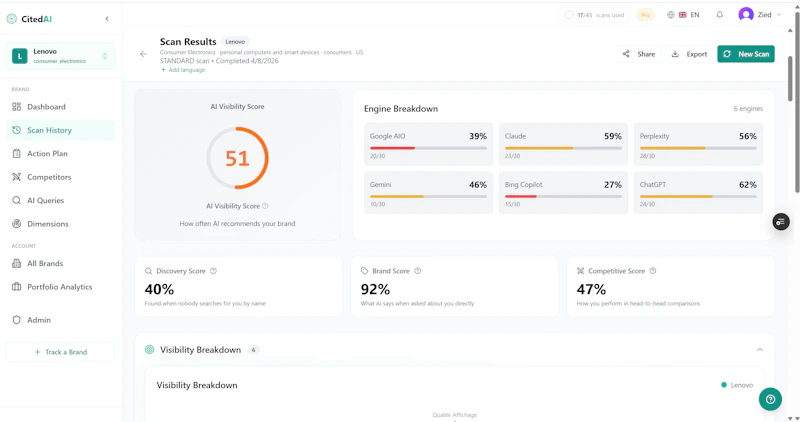Image resolution: width=800 pixels, height=422 pixels.
Task: Open the Action Plan page
Action: click(60, 154)
